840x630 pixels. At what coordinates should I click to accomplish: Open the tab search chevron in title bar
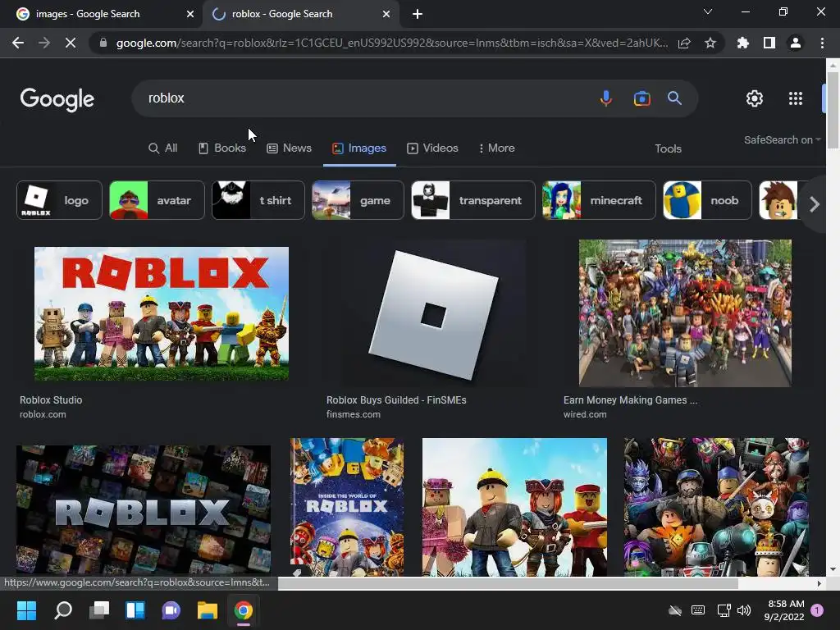pyautogui.click(x=708, y=11)
